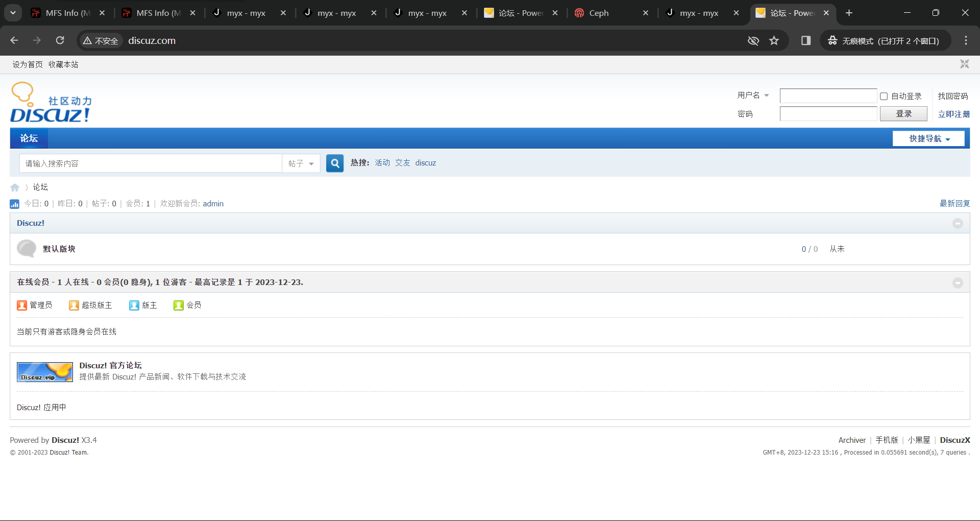Open the incognito mode indicator
This screenshot has height=521, width=980.
(x=886, y=40)
